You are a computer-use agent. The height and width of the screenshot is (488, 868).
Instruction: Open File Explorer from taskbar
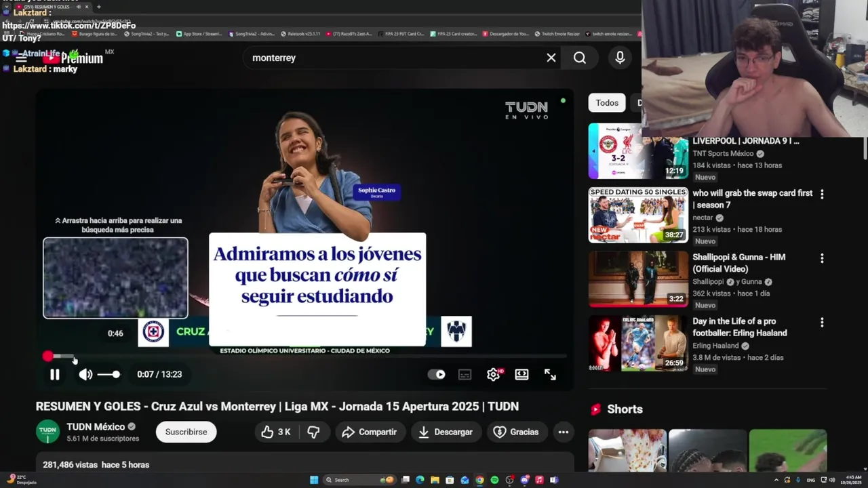[435, 480]
